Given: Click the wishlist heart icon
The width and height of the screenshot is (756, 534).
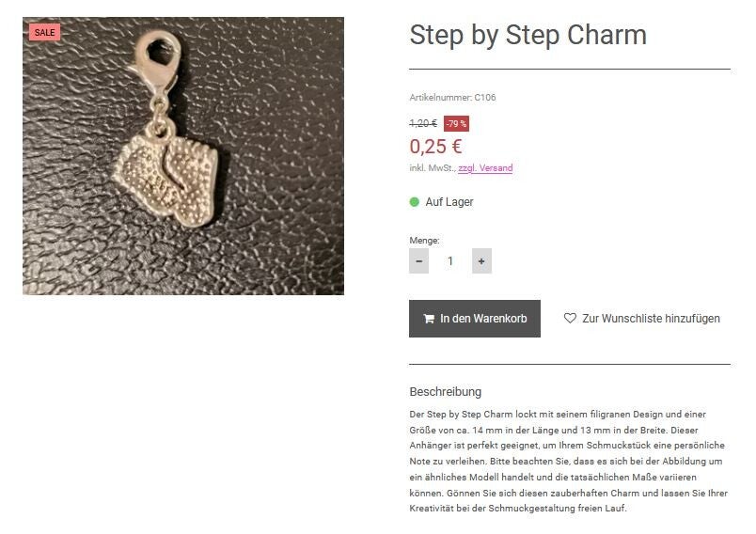Looking at the screenshot, I should tap(570, 319).
